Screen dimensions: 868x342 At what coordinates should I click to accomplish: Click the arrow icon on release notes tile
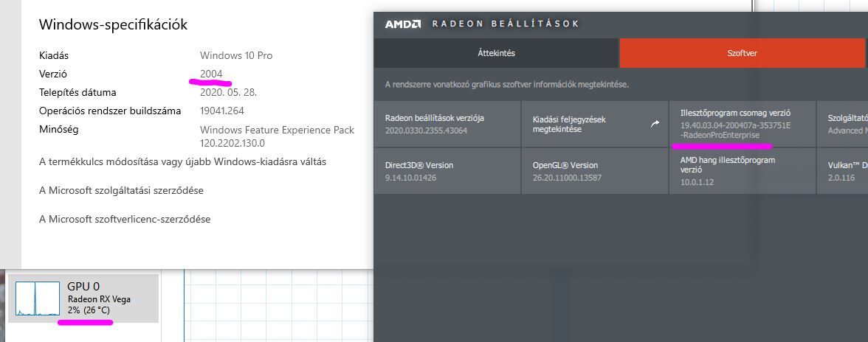click(x=655, y=124)
